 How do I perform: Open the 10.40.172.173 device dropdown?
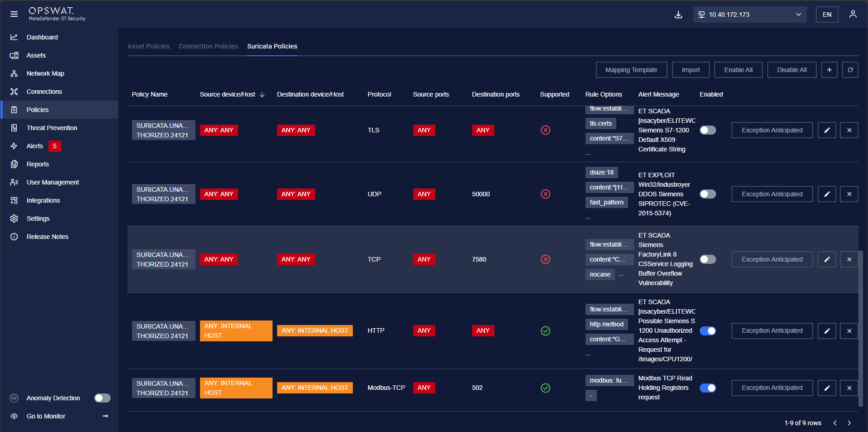tap(750, 15)
